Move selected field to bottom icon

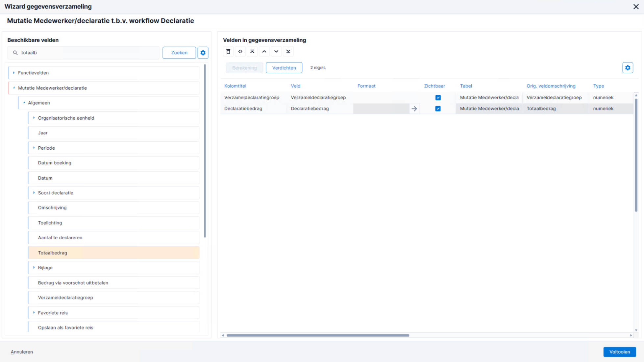pyautogui.click(x=288, y=52)
